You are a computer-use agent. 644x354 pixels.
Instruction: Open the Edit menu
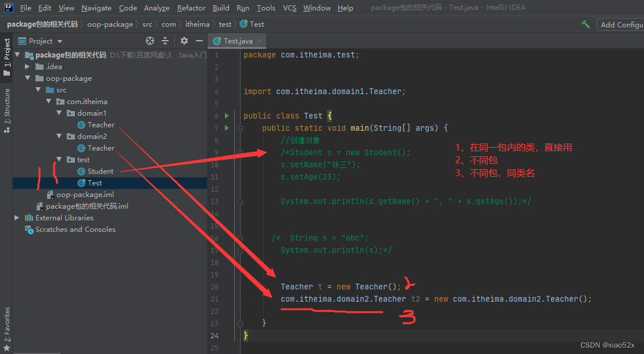pos(45,8)
